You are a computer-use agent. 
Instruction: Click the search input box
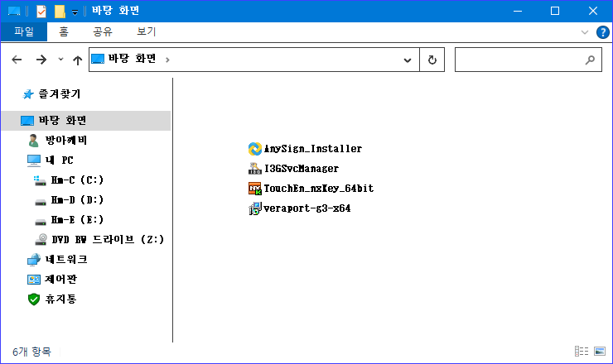pos(528,60)
